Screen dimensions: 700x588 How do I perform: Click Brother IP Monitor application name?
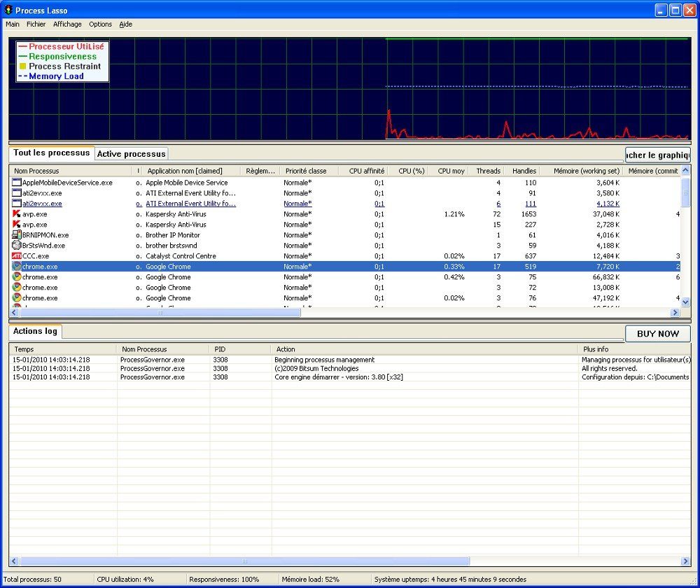pyautogui.click(x=173, y=234)
